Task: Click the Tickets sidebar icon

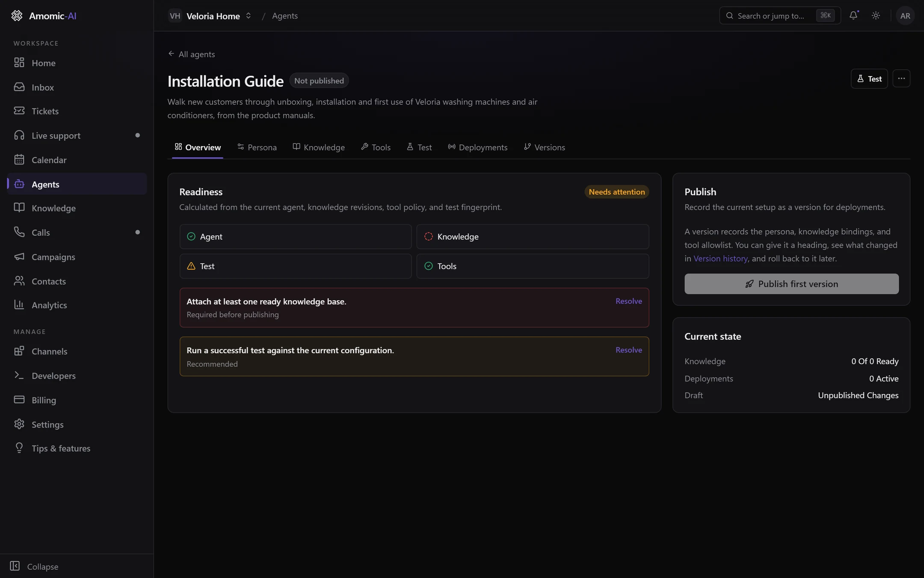Action: (19, 111)
